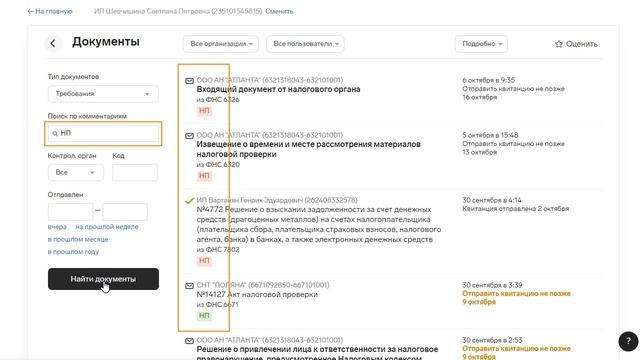This screenshot has width=640, height=360.
Task: Click envelope icon of Решение о привлечении row
Action: [189, 341]
